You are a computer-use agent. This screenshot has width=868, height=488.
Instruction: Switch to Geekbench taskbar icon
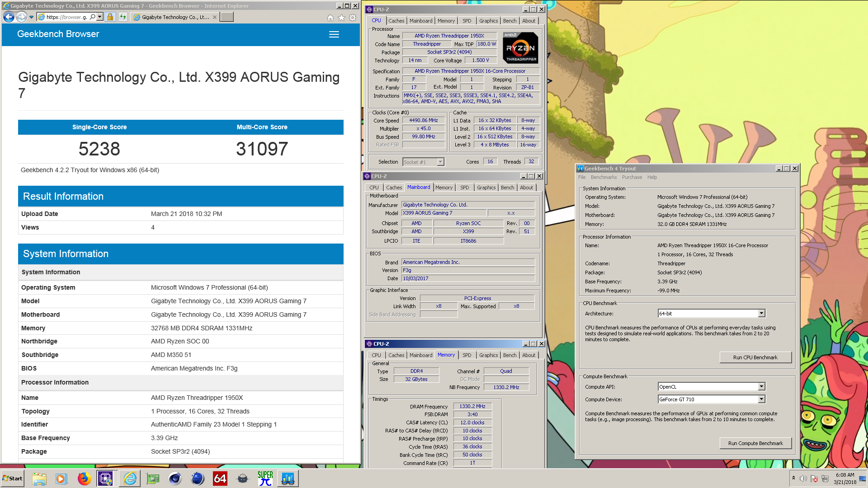click(x=288, y=479)
